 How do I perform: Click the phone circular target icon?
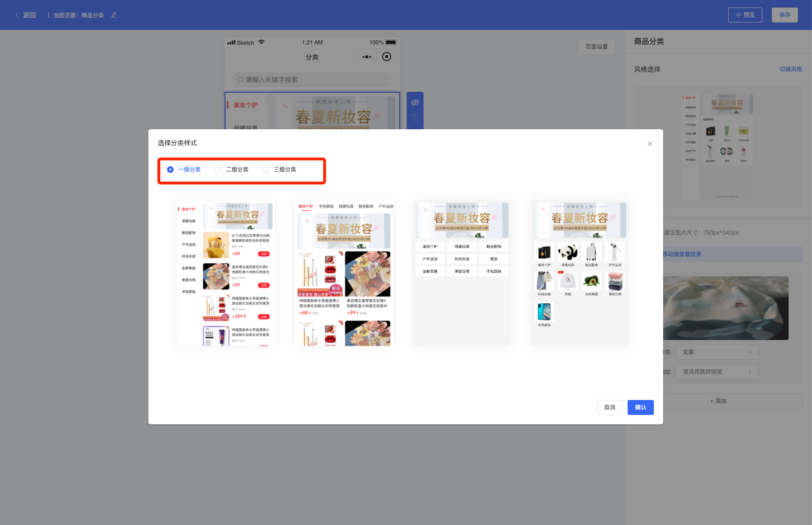click(387, 57)
